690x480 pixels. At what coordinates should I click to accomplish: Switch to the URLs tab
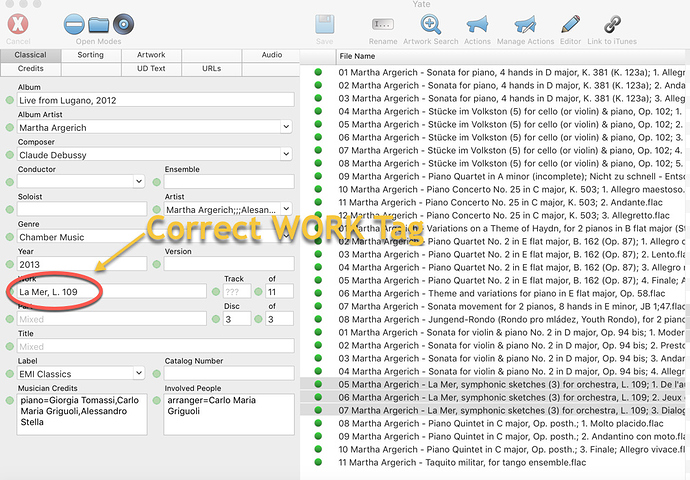[211, 69]
